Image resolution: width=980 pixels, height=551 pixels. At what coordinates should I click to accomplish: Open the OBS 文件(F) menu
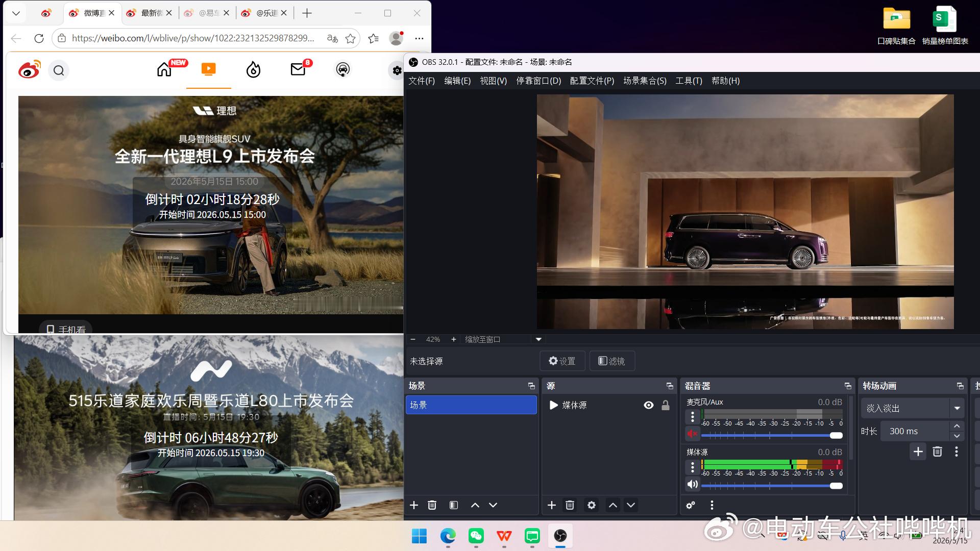[422, 81]
